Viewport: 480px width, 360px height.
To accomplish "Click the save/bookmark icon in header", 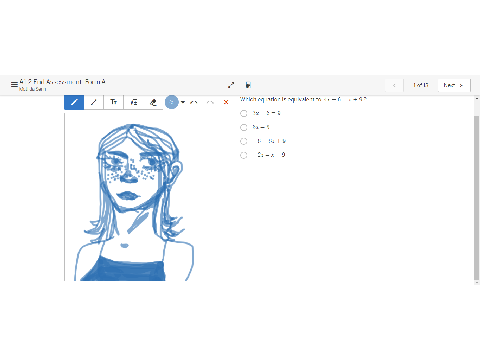I will tap(248, 85).
